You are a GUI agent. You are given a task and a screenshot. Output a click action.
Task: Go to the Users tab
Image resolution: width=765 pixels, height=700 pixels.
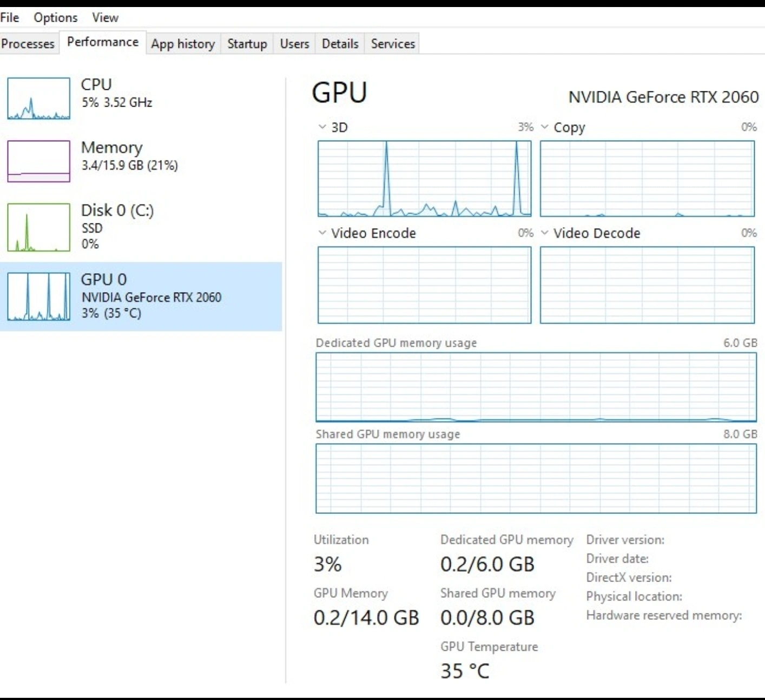pyautogui.click(x=294, y=44)
